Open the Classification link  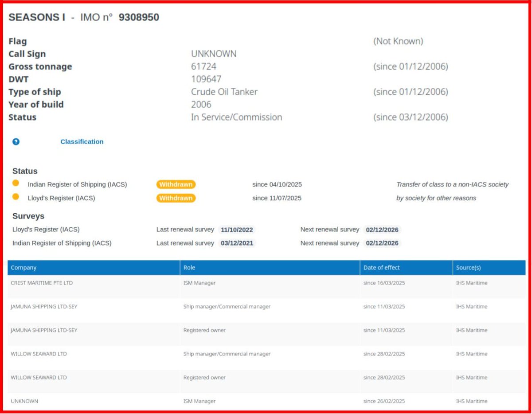point(82,142)
